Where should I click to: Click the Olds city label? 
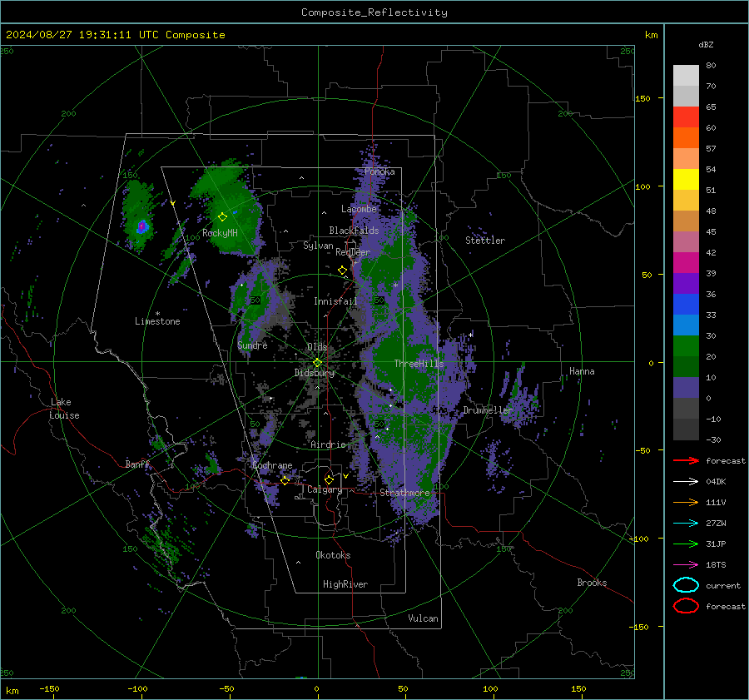point(317,347)
